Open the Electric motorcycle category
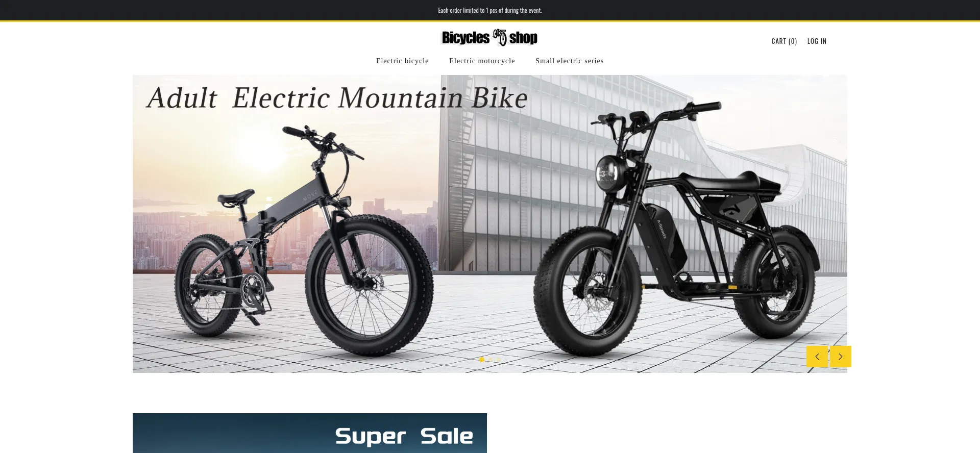 [x=482, y=61]
